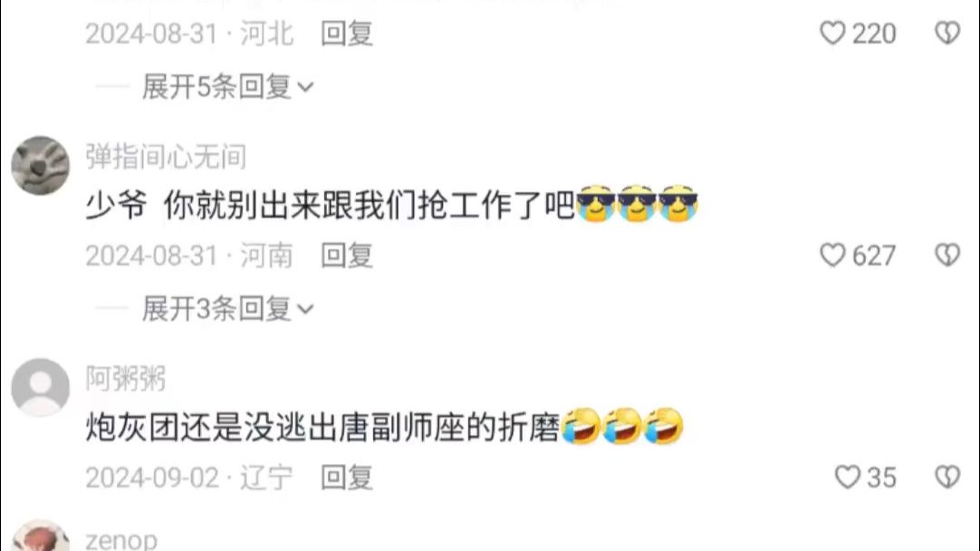The width and height of the screenshot is (980, 551).
Task: Click the chevron next to 展开3条回复
Action: (x=305, y=309)
